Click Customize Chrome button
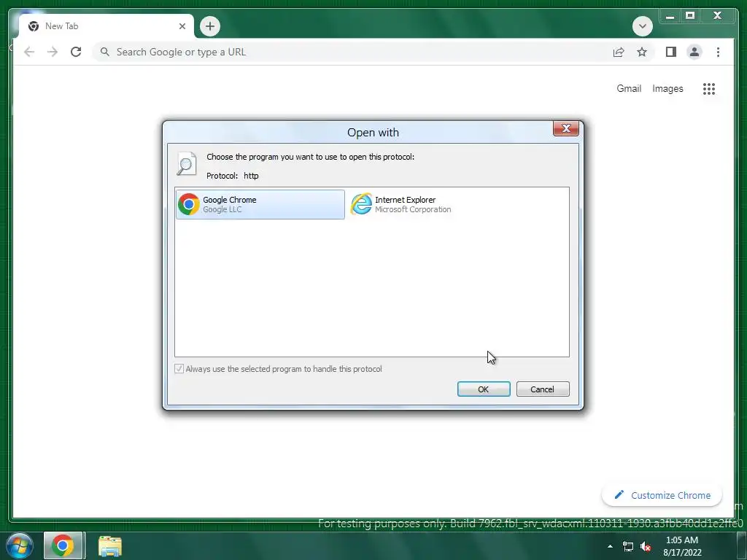The width and height of the screenshot is (747, 560). [x=662, y=495]
